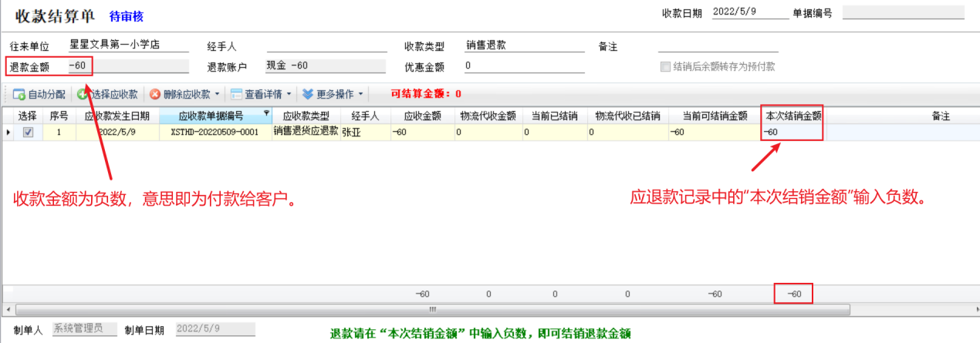Click the blue 更多操作 chevron icon

click(x=308, y=95)
